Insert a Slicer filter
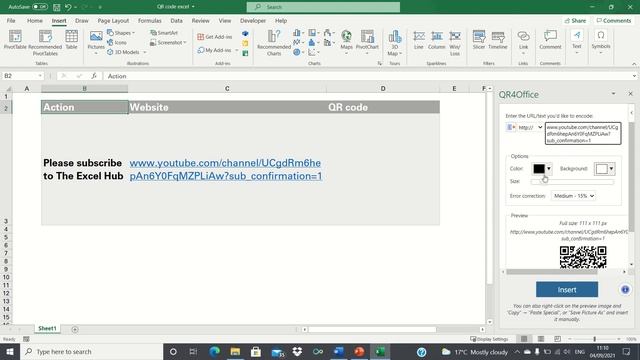 479,40
